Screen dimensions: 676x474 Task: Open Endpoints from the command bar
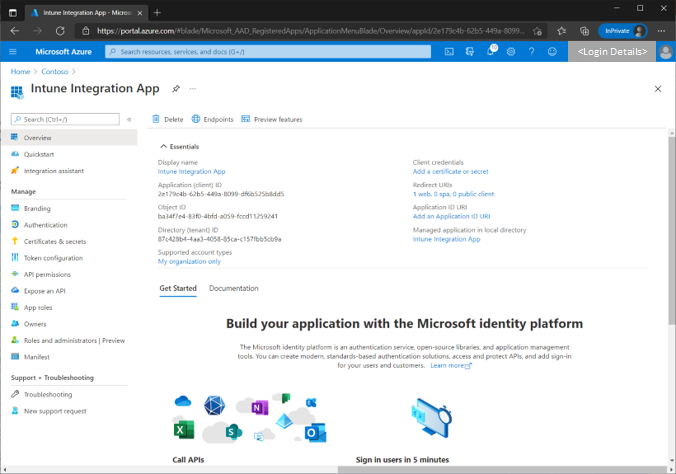[213, 119]
